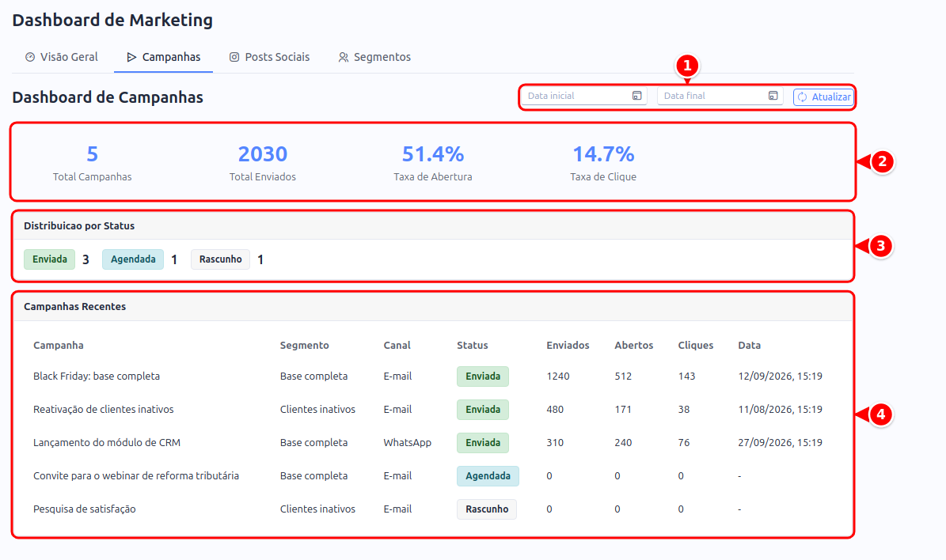The width and height of the screenshot is (946, 560).
Task: Open the Segmentos tab
Action: point(374,57)
